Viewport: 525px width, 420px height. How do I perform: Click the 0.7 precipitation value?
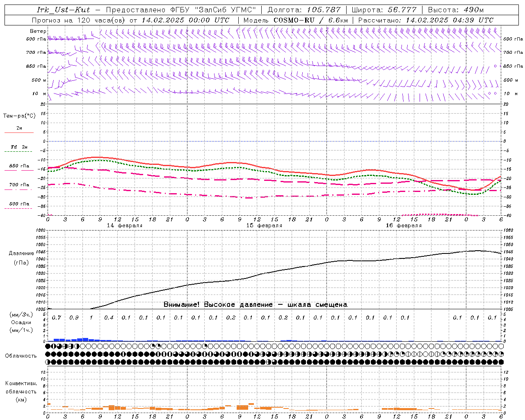pyautogui.click(x=57, y=318)
